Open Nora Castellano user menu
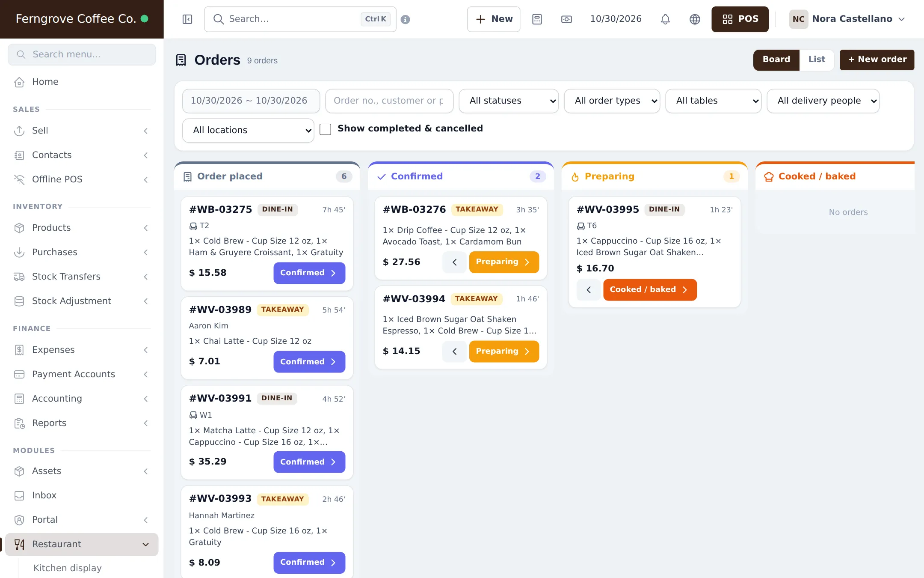924x578 pixels. (x=847, y=19)
